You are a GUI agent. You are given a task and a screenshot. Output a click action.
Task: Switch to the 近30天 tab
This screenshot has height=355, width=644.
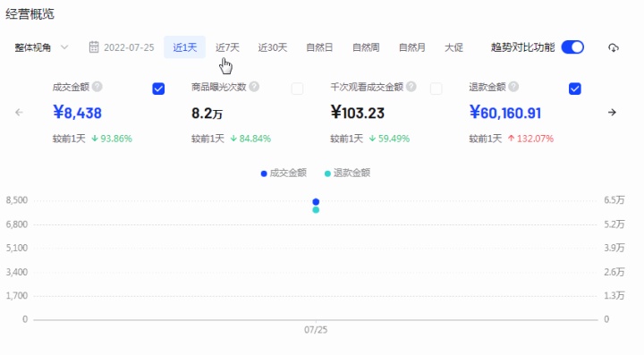272,47
